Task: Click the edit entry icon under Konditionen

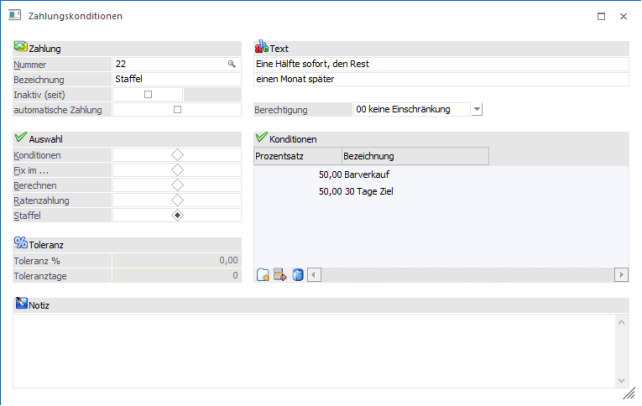Action: pyautogui.click(x=280, y=275)
